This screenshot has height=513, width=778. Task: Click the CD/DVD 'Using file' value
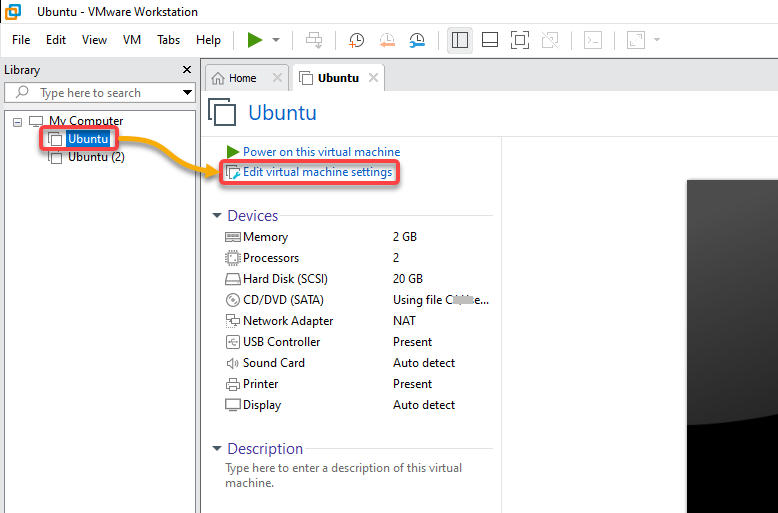click(x=441, y=300)
